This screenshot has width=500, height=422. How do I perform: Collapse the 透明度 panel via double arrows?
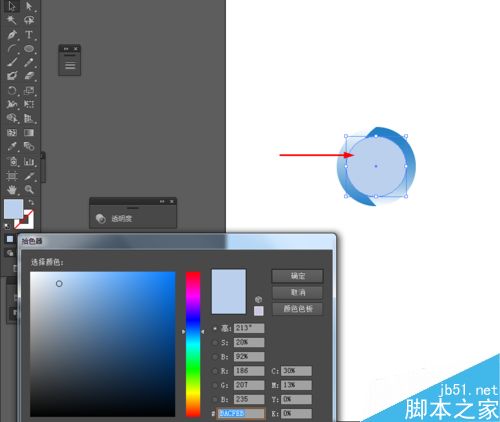point(162,201)
